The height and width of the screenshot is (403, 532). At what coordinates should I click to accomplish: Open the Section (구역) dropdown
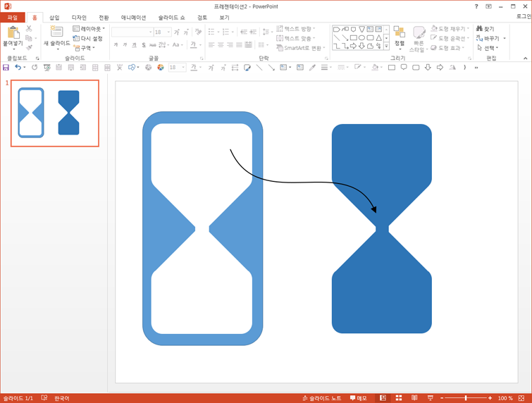pos(84,48)
